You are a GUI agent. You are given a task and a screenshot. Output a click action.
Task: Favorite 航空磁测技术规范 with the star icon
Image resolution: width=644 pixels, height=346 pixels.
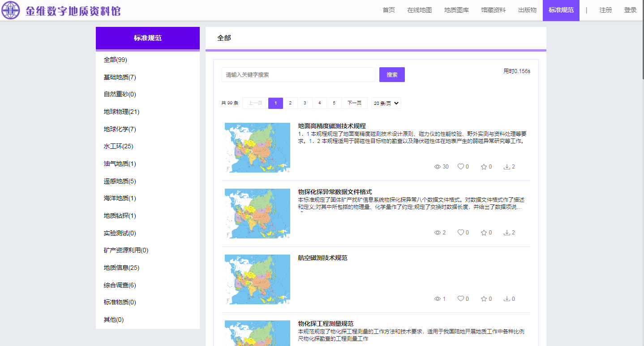[x=484, y=299]
